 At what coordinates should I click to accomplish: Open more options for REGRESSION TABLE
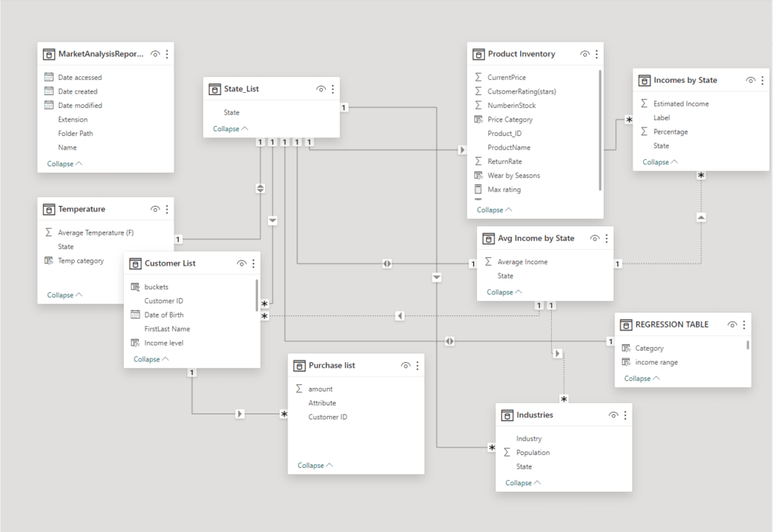click(744, 324)
